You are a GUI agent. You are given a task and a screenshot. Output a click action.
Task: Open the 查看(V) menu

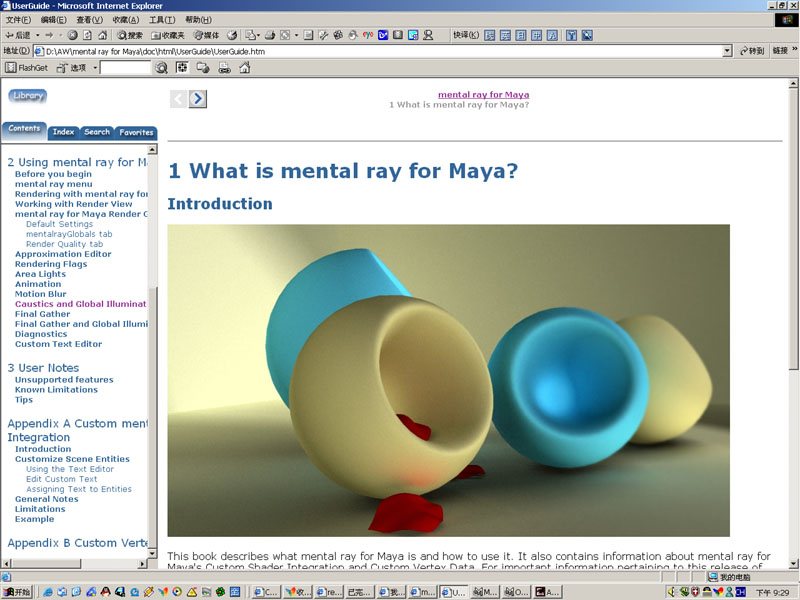tap(89, 20)
